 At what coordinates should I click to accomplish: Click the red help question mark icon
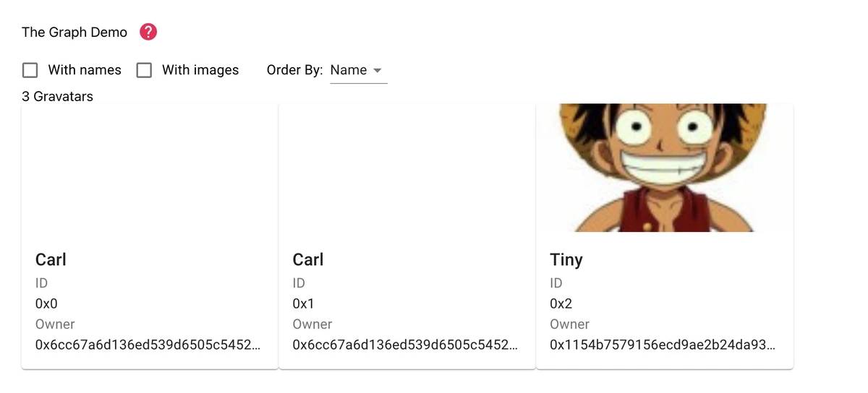tap(148, 32)
